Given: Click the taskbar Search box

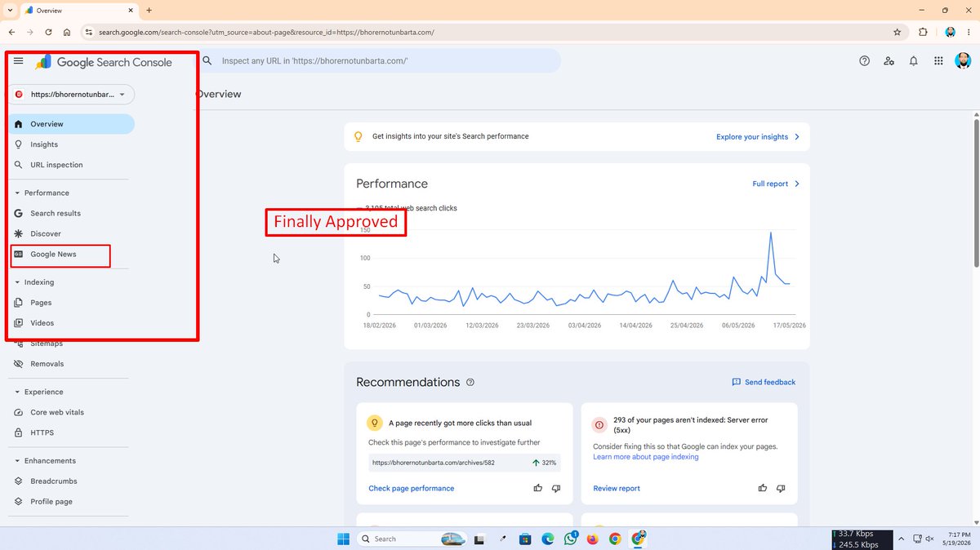Looking at the screenshot, I should tap(412, 539).
